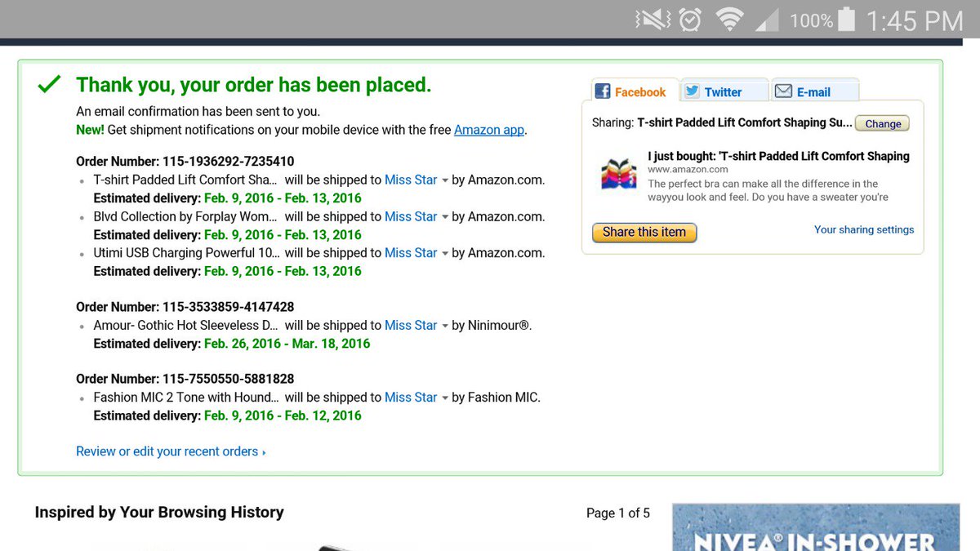Expand Miss Star dropdown for Amour Gothic item
This screenshot has height=551, width=980.
tap(445, 326)
